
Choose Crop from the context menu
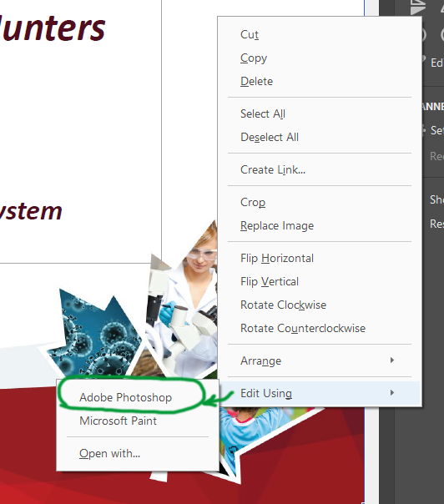[320, 202]
